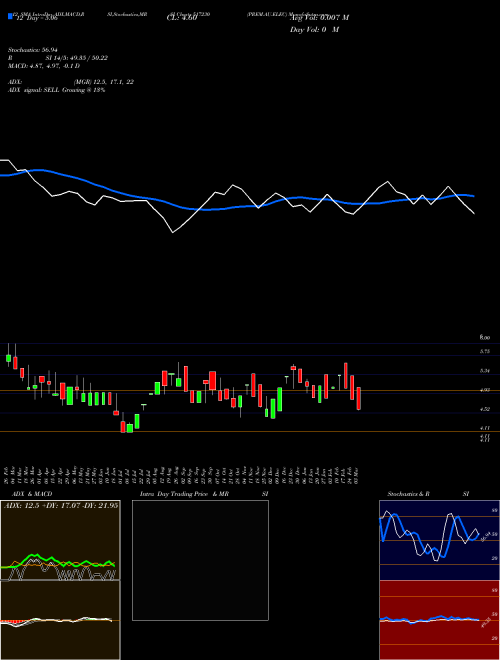
Task: Click the blue 12-day SMA legend square
Action: point(10,16)
